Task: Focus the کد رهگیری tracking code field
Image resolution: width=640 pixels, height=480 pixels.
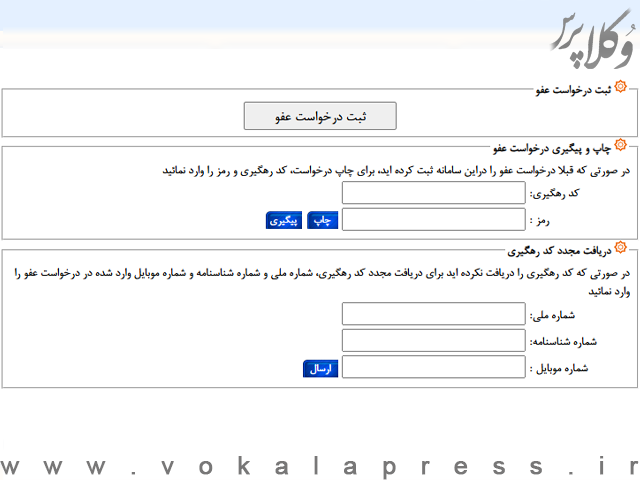Action: pyautogui.click(x=433, y=193)
